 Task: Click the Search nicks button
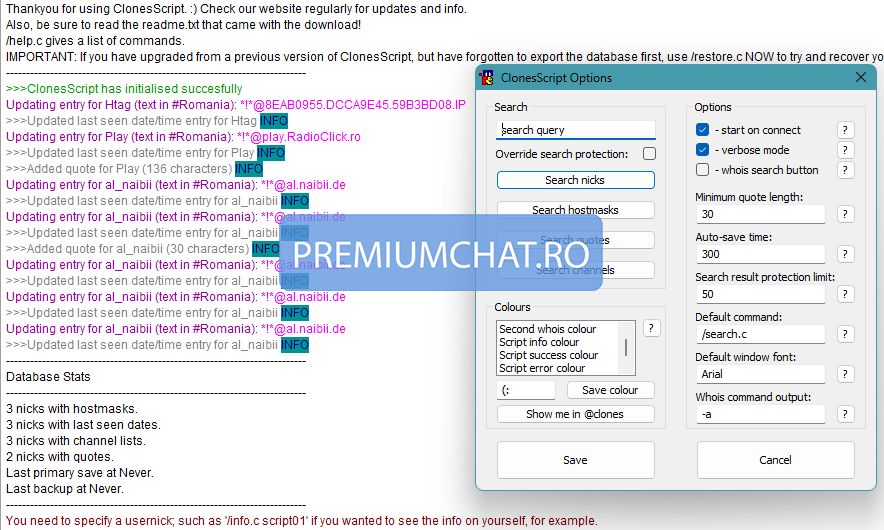(576, 180)
